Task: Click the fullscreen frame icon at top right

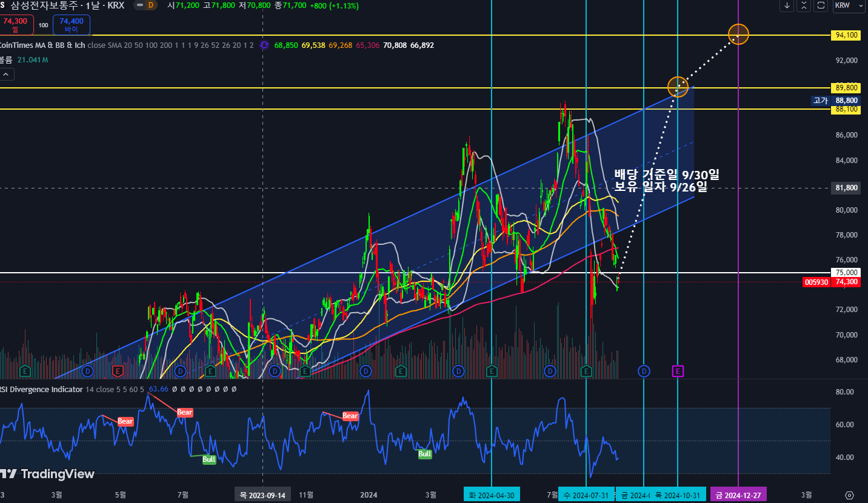Action: pyautogui.click(x=821, y=5)
